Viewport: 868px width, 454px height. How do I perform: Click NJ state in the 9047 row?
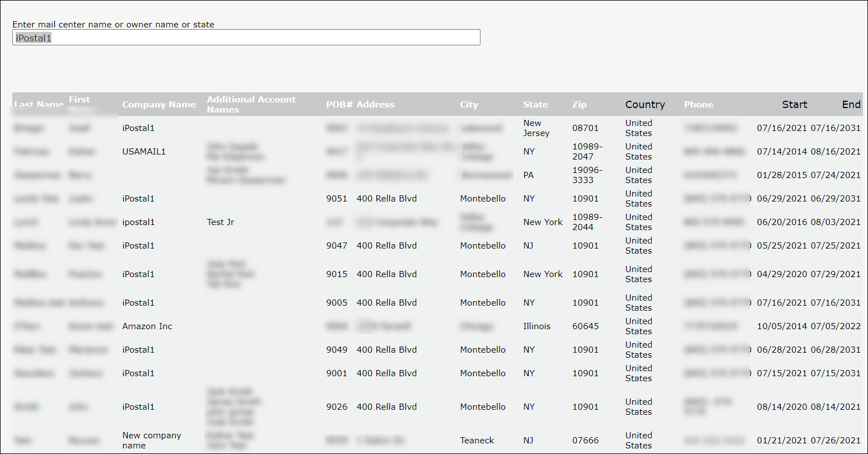528,246
